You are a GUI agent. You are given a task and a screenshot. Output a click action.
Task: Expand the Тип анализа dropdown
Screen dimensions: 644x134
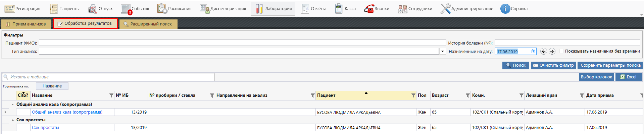pyautogui.click(x=443, y=51)
